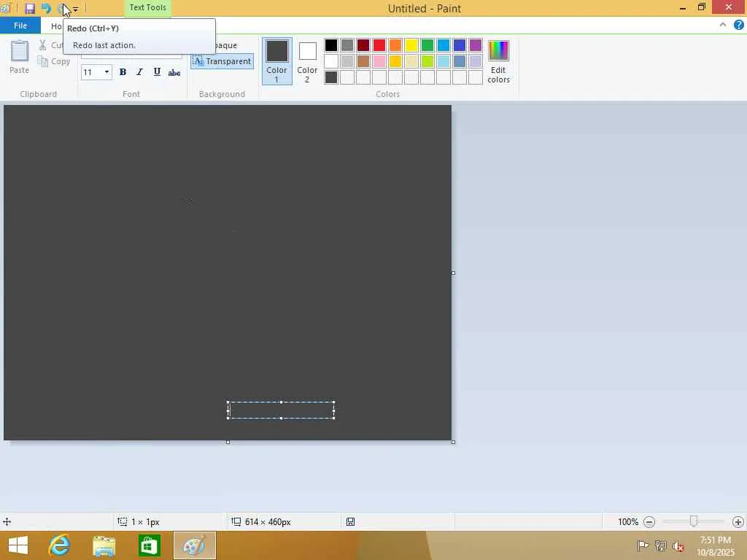747x560 pixels.
Task: Select Color 2 background button
Action: (307, 61)
